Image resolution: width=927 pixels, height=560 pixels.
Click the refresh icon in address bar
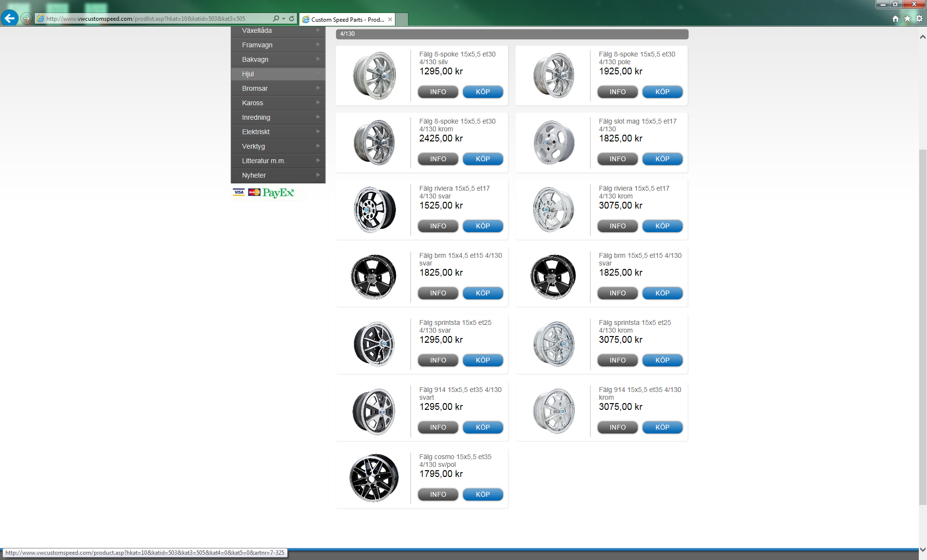(292, 19)
